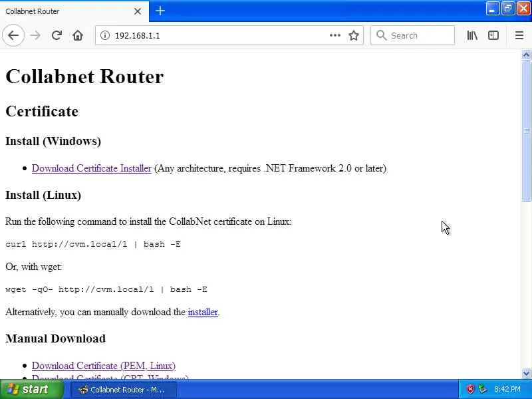Open the Library bookmarks and history icon
Viewport: 532px width, 399px height.
click(x=472, y=35)
